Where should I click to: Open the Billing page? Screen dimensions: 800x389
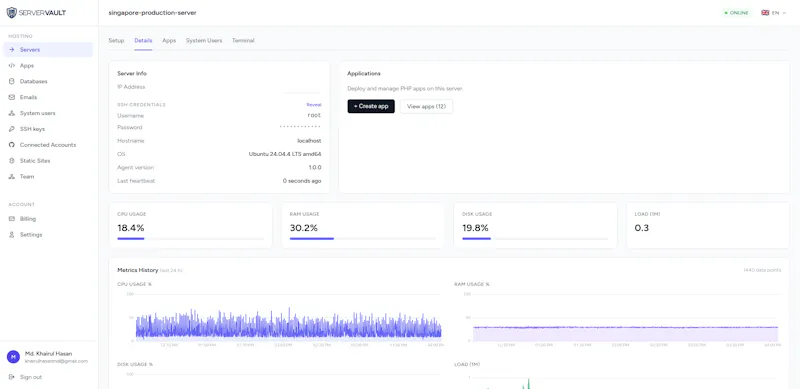point(48,218)
